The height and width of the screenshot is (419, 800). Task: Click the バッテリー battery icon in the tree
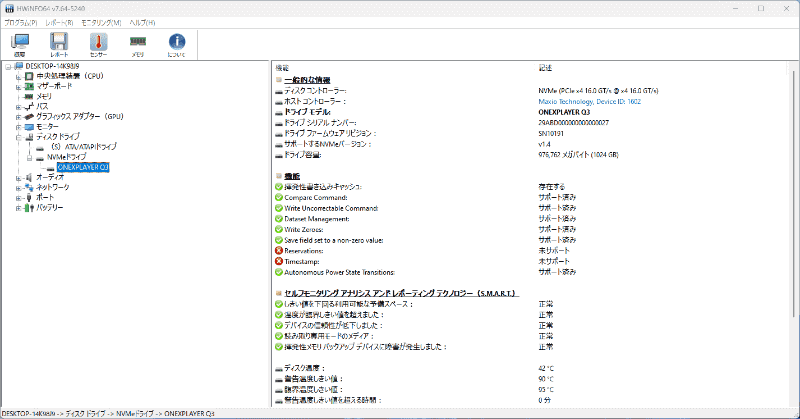pyautogui.click(x=29, y=208)
